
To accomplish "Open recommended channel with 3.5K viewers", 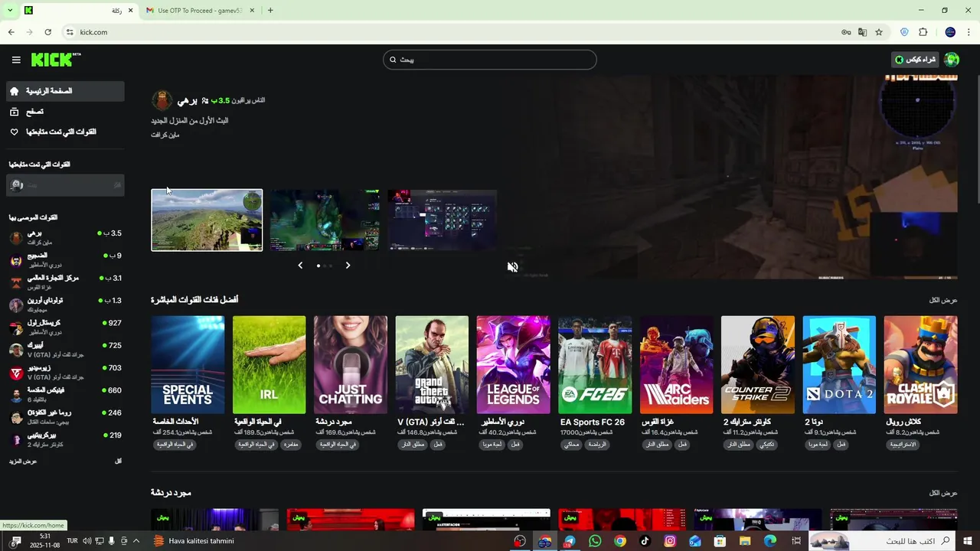I will [x=65, y=237].
